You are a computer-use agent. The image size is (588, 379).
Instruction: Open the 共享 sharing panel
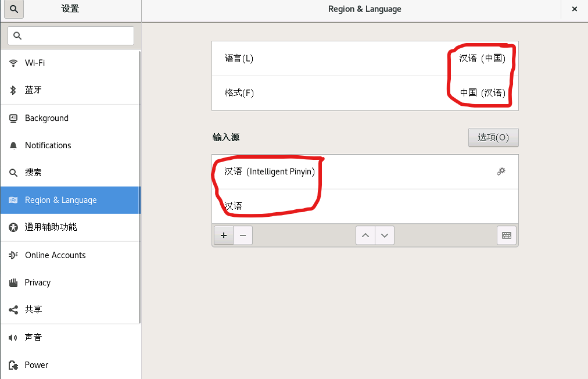pos(70,310)
